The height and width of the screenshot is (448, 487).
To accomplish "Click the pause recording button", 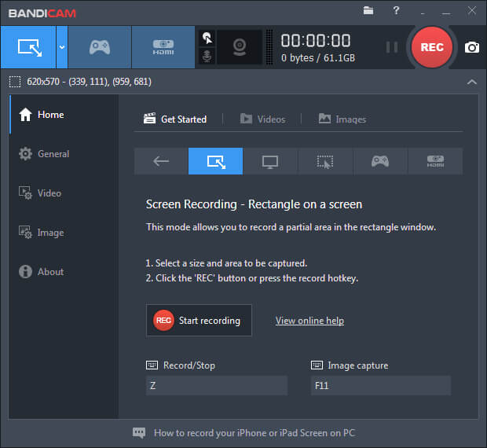I will pyautogui.click(x=392, y=47).
